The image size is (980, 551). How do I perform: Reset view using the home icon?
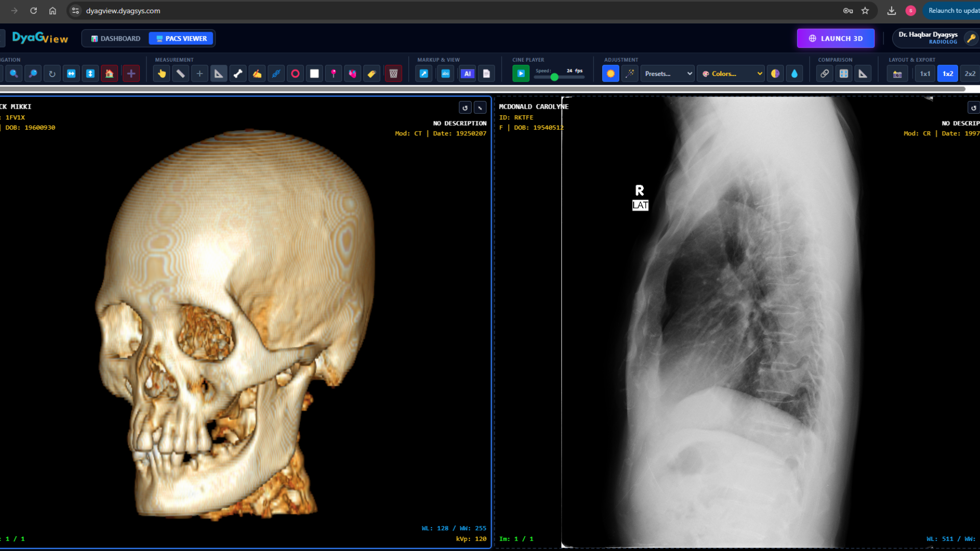tap(109, 73)
